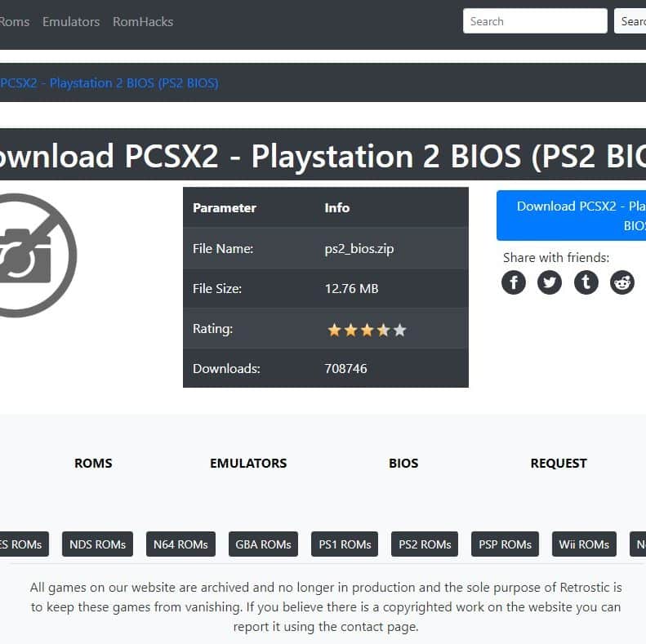Screen dimensions: 646x644
Task: Open the RomHacks nav menu item
Action: [143, 21]
